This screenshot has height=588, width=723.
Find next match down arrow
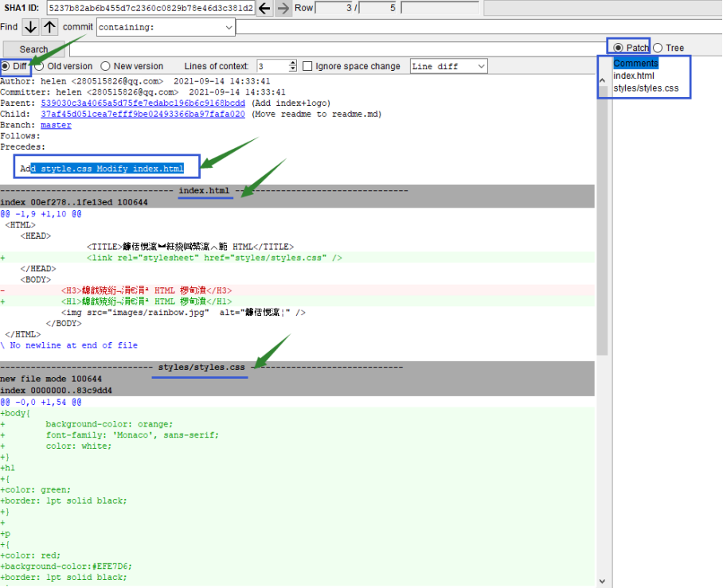pyautogui.click(x=30, y=27)
